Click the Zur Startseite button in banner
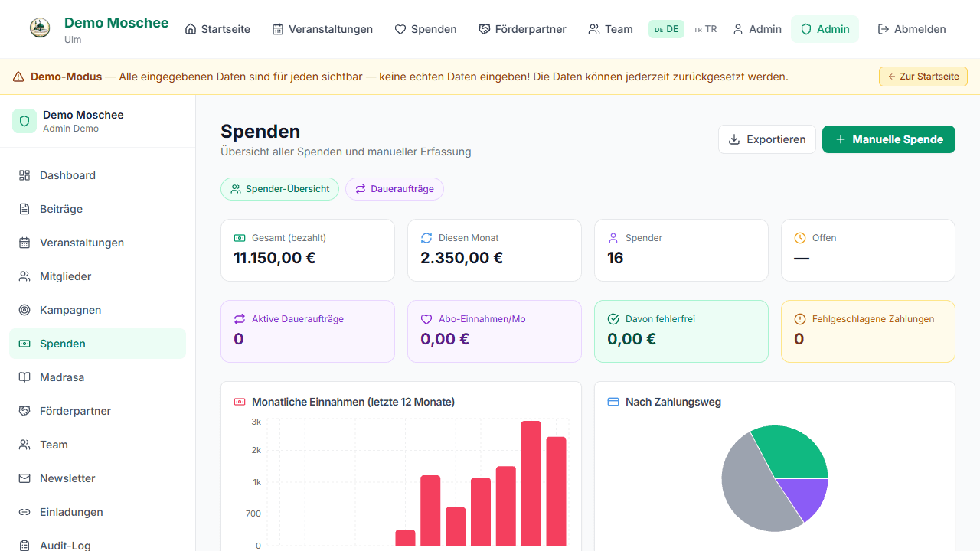 coord(923,77)
